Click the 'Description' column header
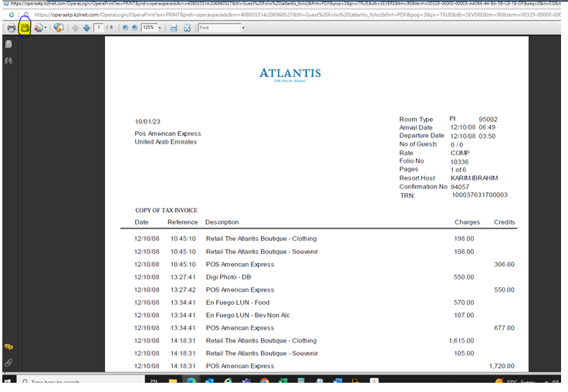 point(221,222)
